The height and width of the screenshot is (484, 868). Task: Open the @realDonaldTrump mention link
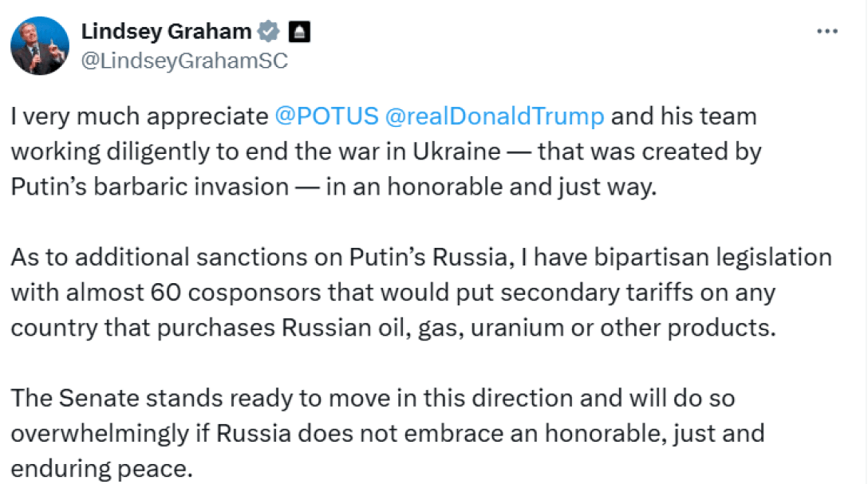[x=495, y=116]
